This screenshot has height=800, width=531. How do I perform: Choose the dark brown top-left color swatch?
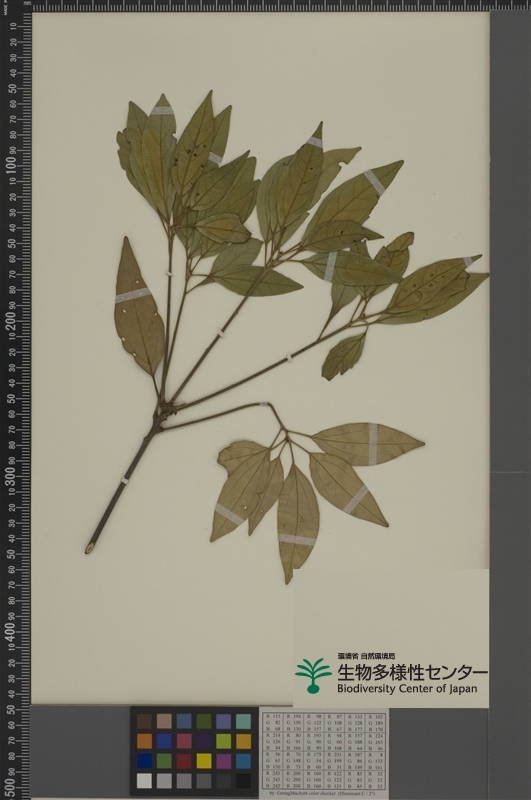144,721
